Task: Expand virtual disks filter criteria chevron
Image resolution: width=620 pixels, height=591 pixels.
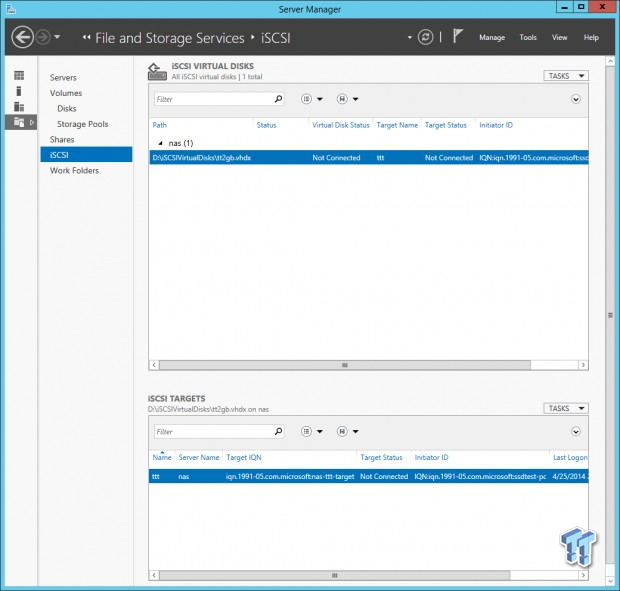Action: (x=576, y=99)
